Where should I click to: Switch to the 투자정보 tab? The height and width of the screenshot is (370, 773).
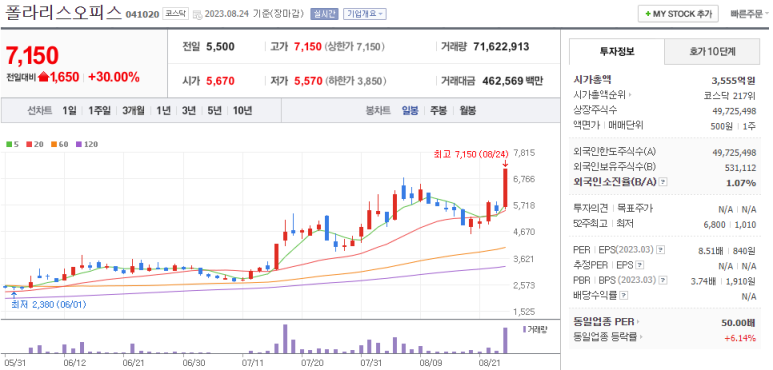pyautogui.click(x=617, y=51)
